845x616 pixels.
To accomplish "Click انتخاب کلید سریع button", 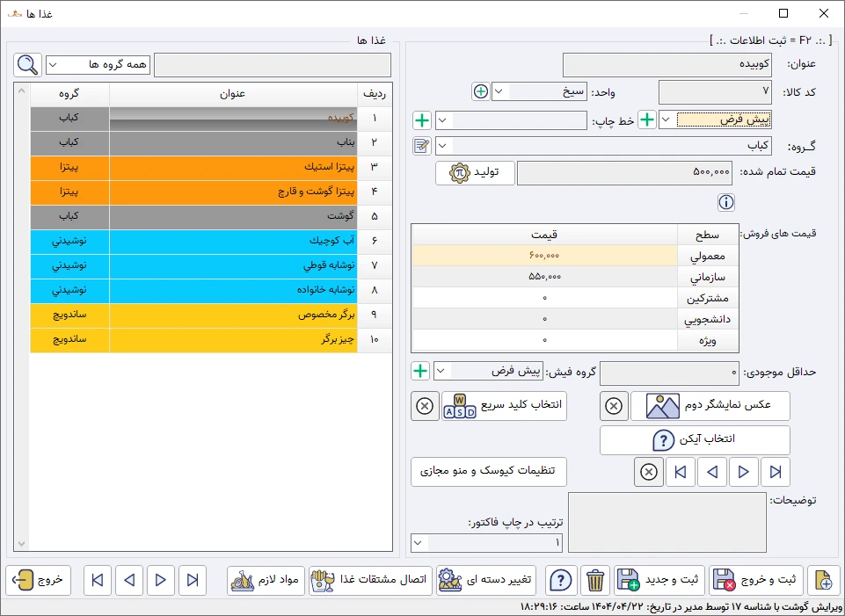I will pyautogui.click(x=504, y=406).
